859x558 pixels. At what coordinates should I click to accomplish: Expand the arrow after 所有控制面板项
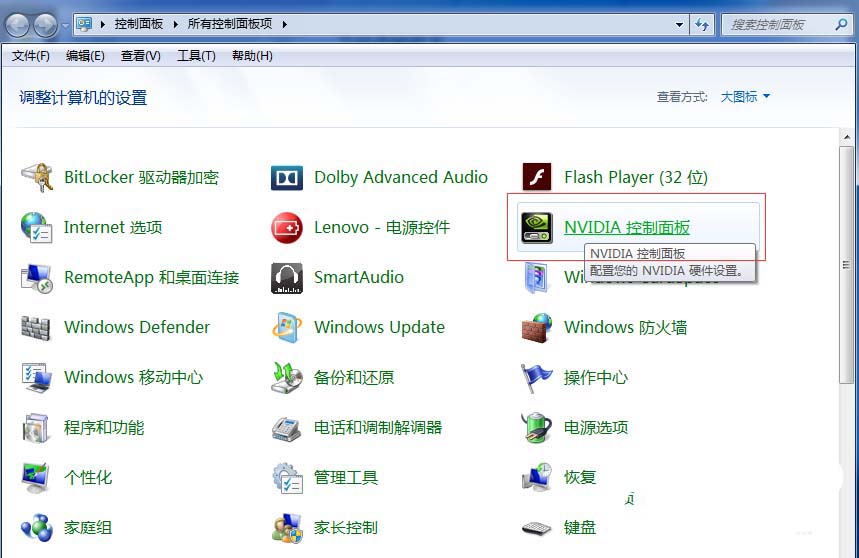pyautogui.click(x=284, y=24)
